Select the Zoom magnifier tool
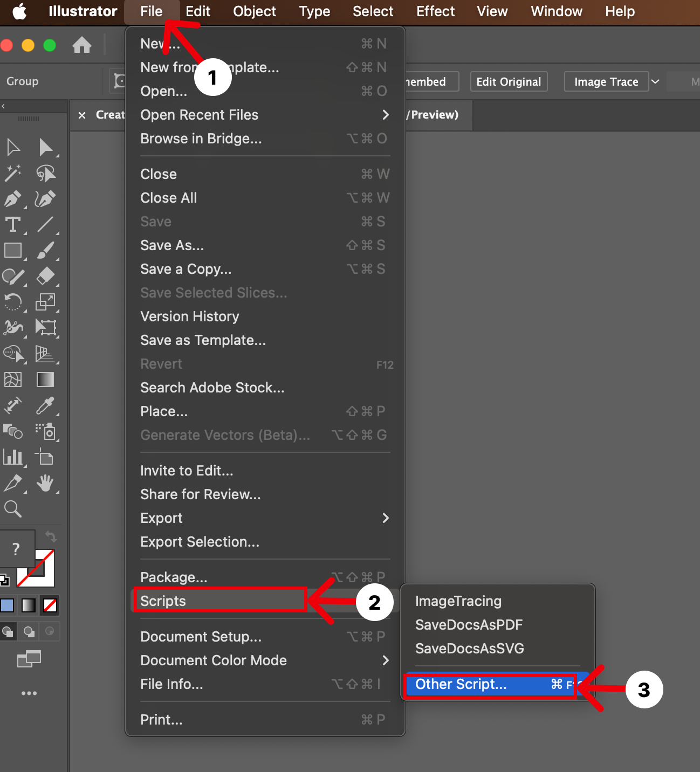700x772 pixels. click(x=13, y=508)
